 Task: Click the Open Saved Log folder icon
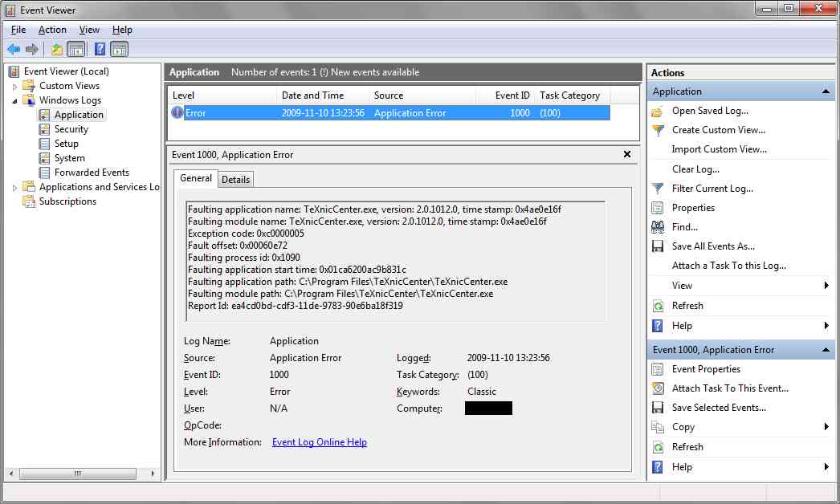pyautogui.click(x=658, y=112)
